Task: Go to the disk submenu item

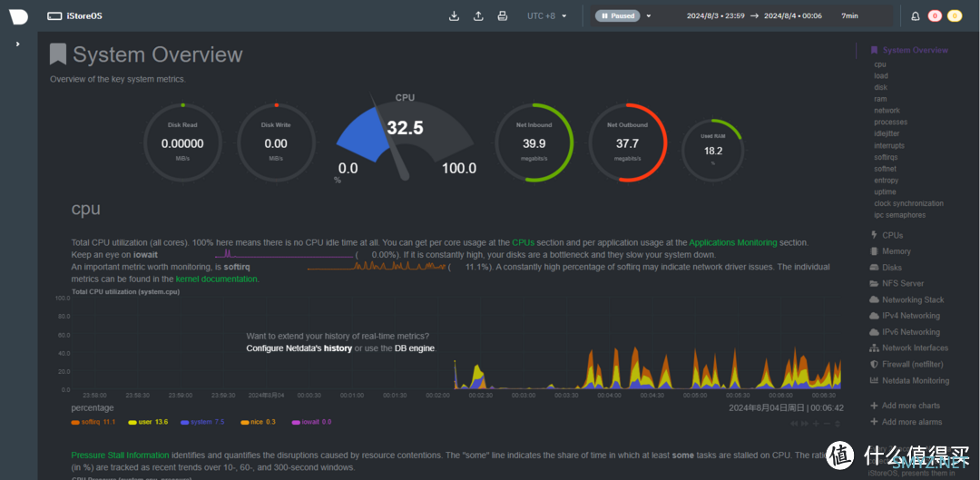Action: (x=880, y=87)
